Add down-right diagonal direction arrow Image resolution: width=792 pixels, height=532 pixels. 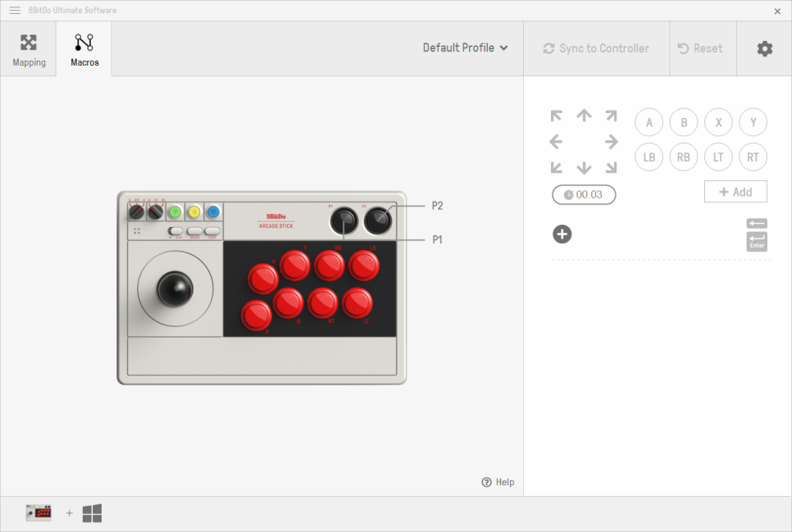pyautogui.click(x=611, y=168)
